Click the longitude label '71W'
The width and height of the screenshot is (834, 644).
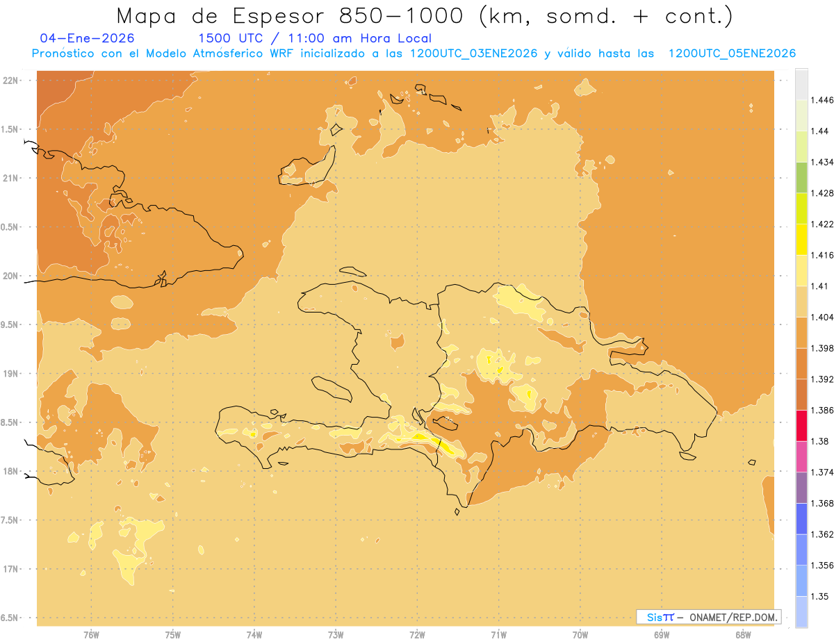pyautogui.click(x=498, y=635)
